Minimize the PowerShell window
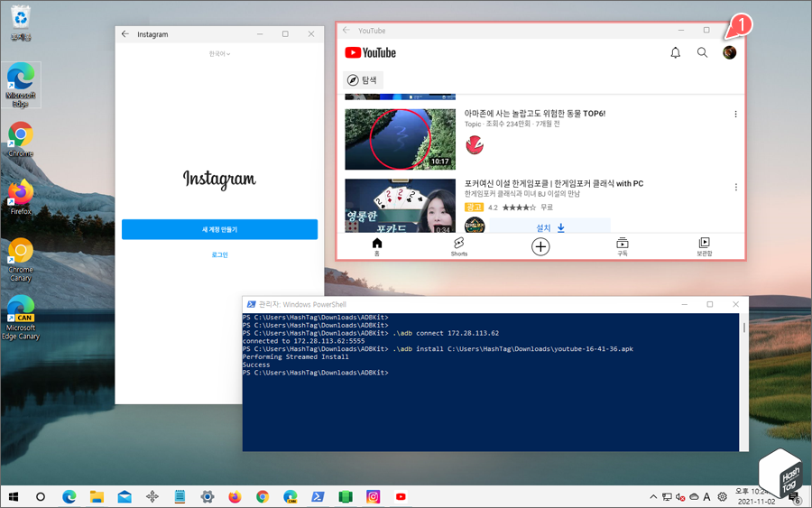 (685, 304)
